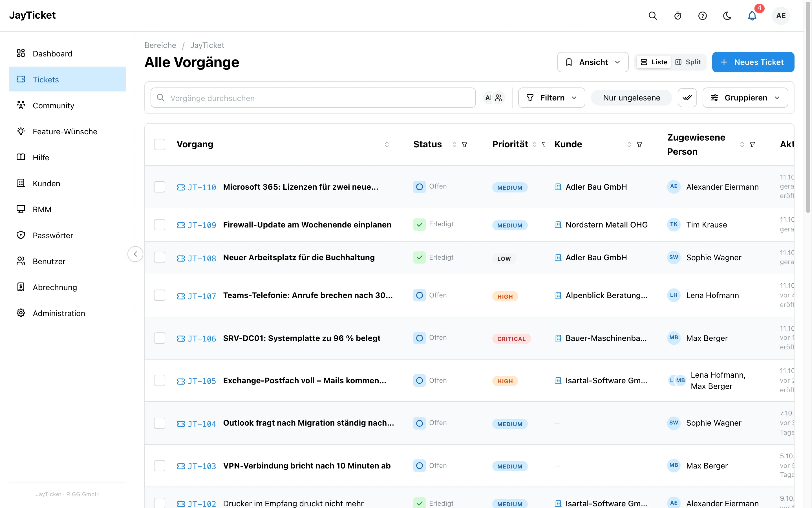Viewport: 812px width, 508px height.
Task: Expand the Filtern dropdown
Action: pos(551,98)
